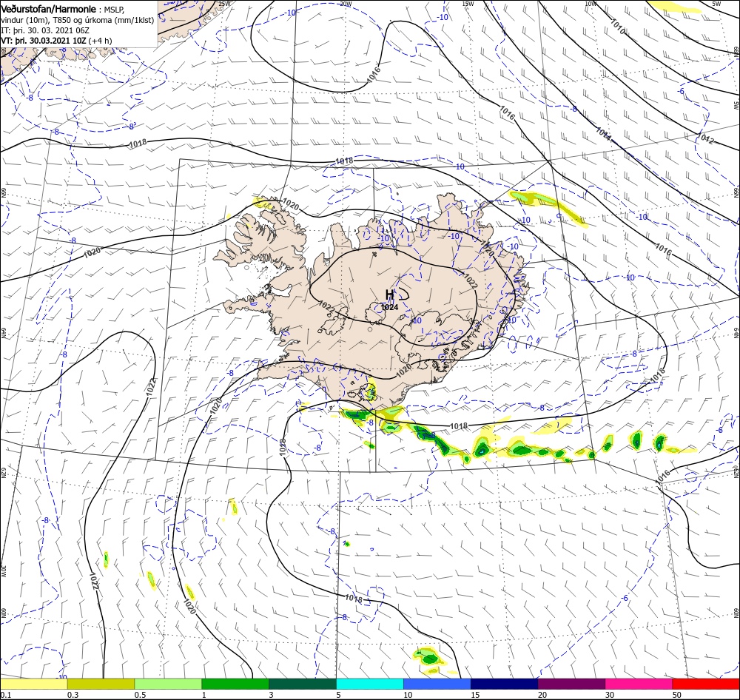Screen dimensions: 740x700
Task: Click the legend value 50
Action: coord(677,695)
